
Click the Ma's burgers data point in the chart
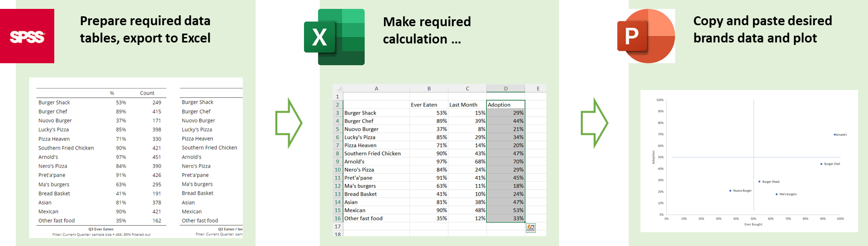pos(777,194)
